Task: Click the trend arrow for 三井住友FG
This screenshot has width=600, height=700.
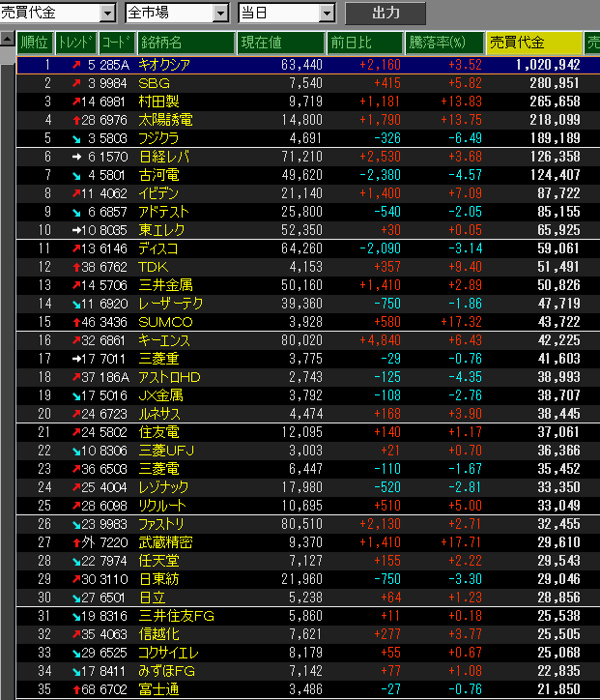Action: point(76,617)
